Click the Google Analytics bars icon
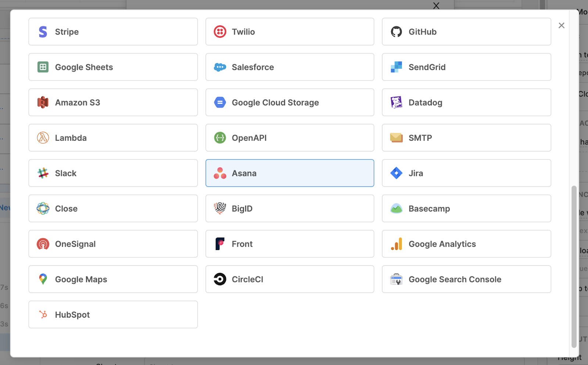 coord(396,244)
